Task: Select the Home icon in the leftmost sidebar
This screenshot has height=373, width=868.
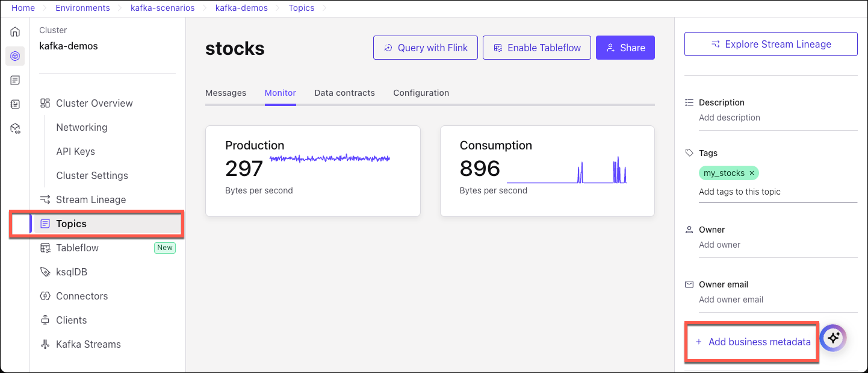Action: (15, 31)
